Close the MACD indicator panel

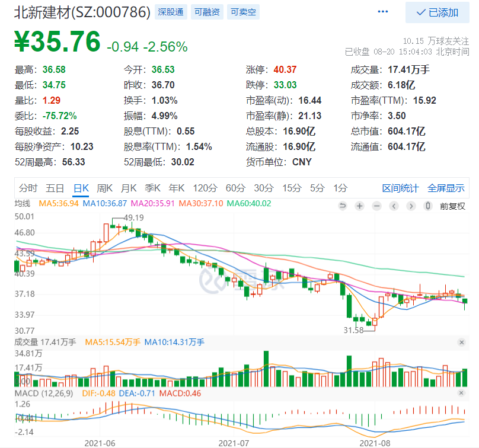(461, 392)
